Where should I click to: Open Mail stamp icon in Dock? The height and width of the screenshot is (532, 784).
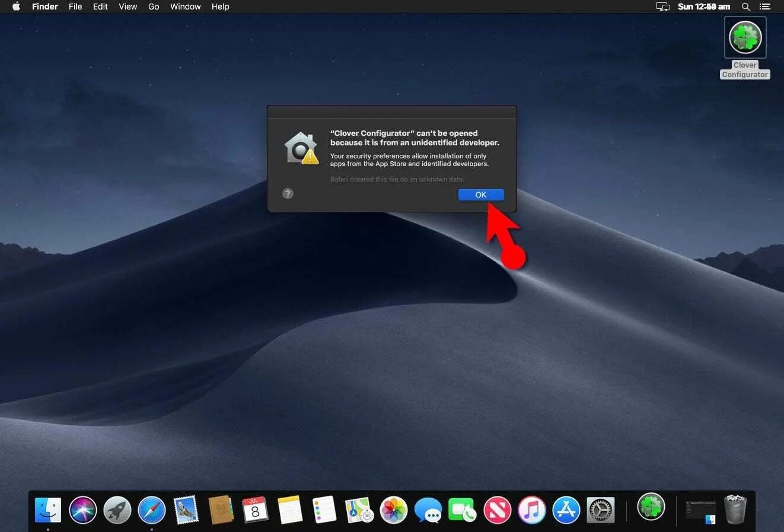click(x=186, y=510)
